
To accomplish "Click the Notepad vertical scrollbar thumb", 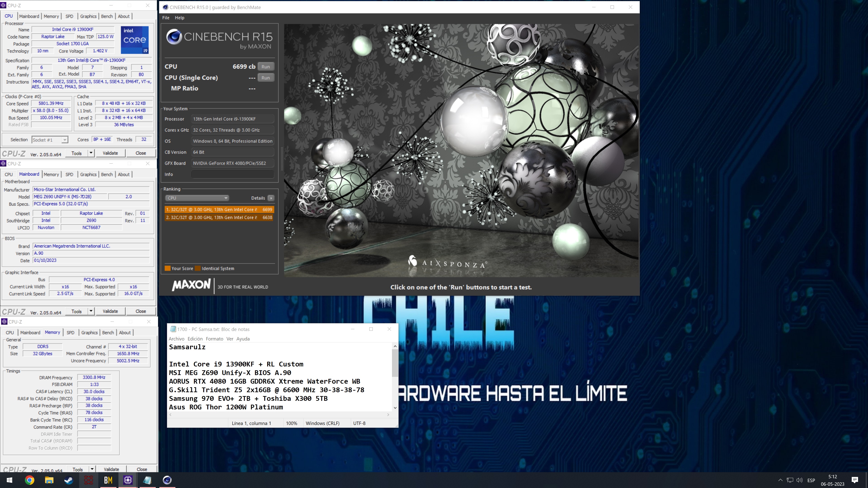I will pos(395,363).
